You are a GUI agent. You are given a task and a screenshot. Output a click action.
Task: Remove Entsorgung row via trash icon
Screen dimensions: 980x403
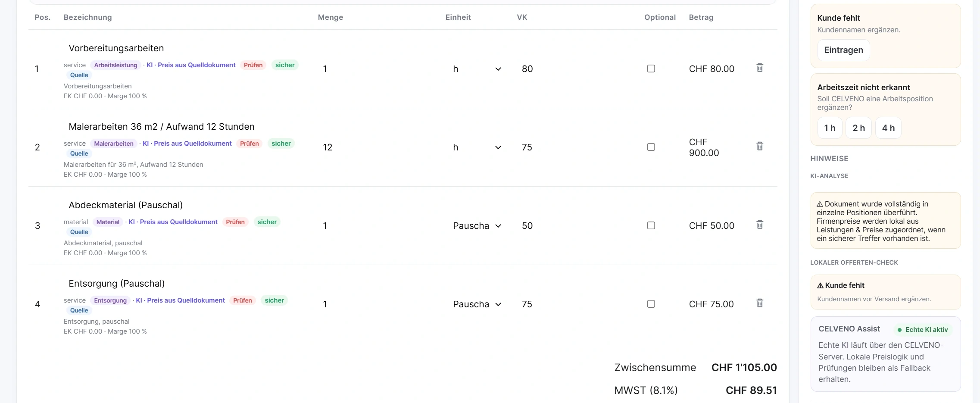click(x=760, y=303)
